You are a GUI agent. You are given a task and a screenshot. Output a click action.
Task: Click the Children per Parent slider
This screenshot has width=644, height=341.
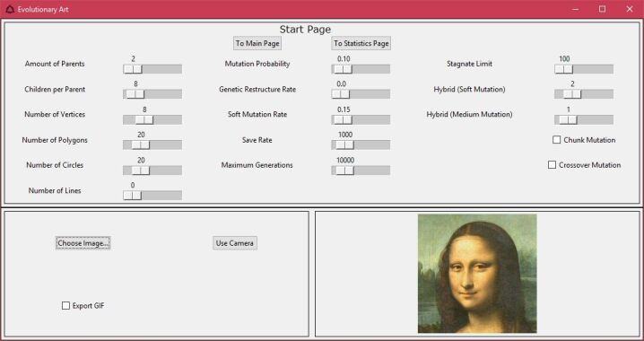152,94
